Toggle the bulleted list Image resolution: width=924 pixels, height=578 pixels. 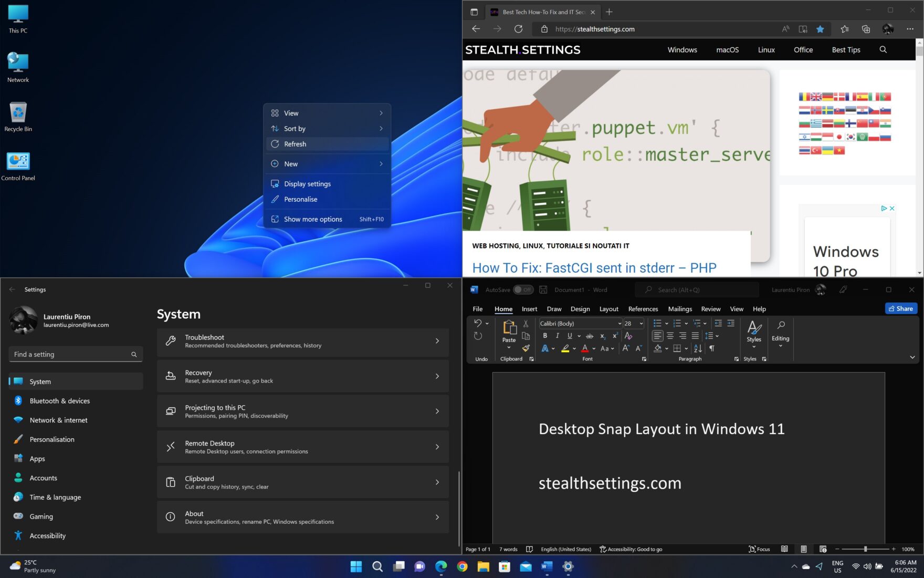pos(656,323)
